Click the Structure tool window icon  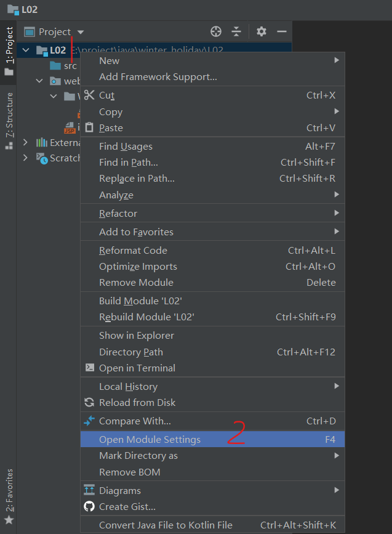[9, 146]
